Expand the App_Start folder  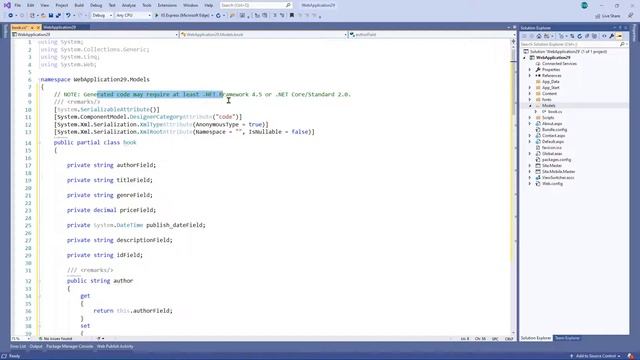pos(530,88)
